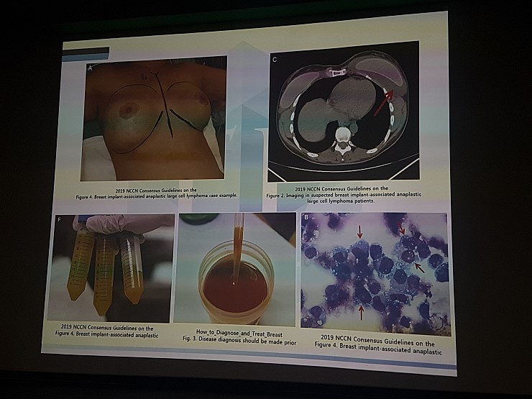Select the chest CT scan image
Image resolution: width=532 pixels, height=399 pixels.
tap(342, 111)
